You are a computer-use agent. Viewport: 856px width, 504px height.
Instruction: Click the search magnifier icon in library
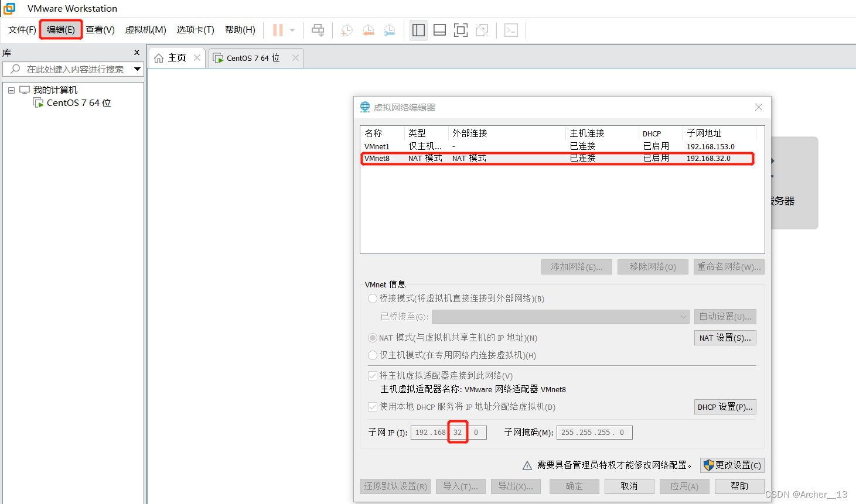point(15,69)
